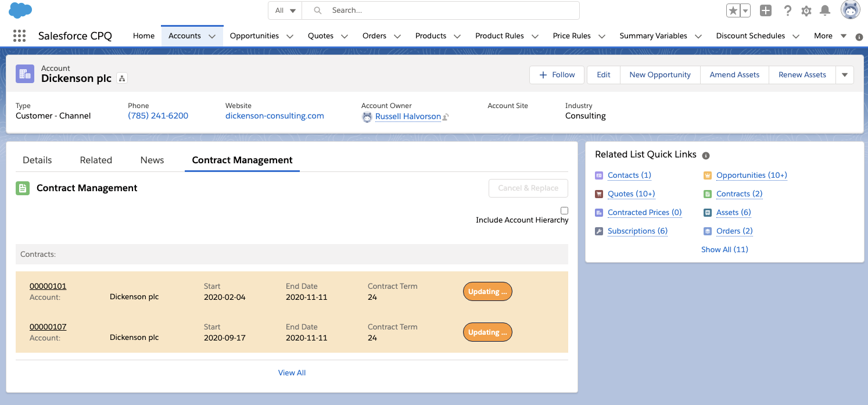Click the Subscriptions (6) quick link

coord(637,231)
